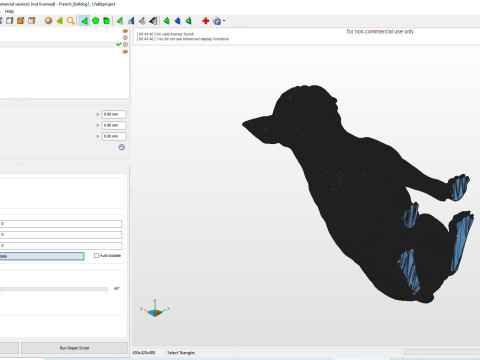480x360 pixels.
Task: Click the Update button
Action: tap(42, 256)
